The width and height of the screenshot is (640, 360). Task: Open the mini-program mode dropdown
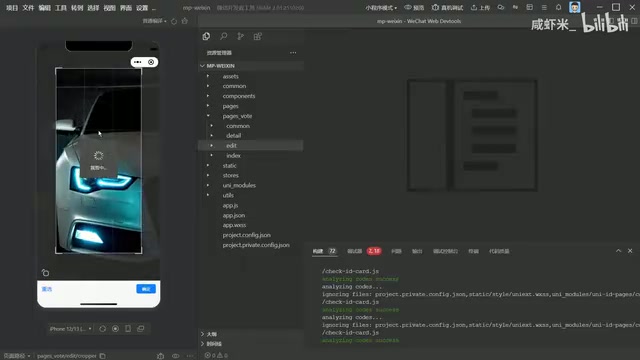coord(381,8)
